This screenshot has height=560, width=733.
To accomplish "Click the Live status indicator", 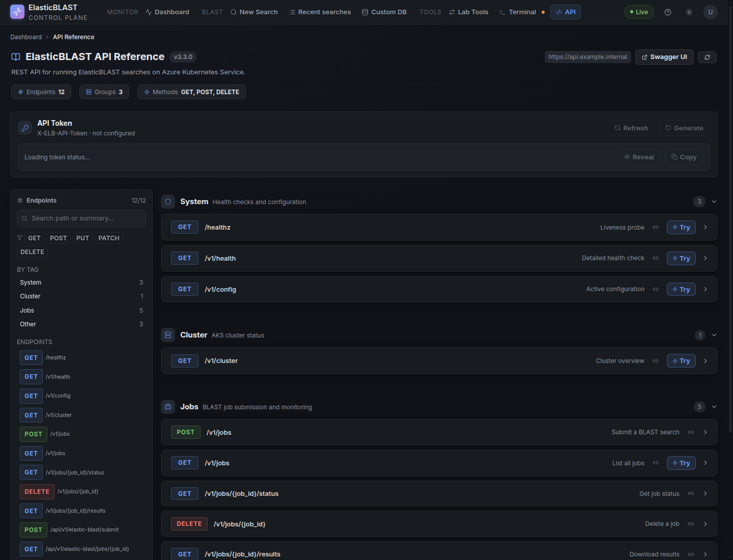I will 639,12.
